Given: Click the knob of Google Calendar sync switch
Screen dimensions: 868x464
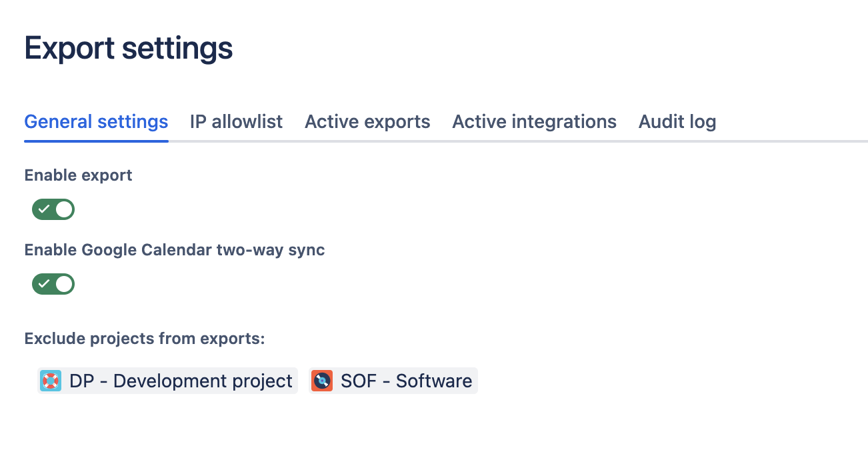Looking at the screenshot, I should [64, 284].
